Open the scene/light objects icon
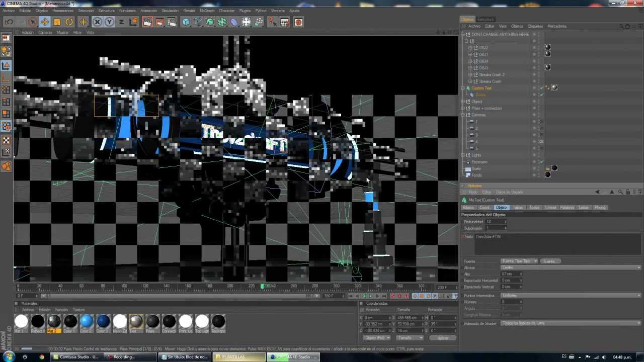This screenshot has height=362, width=644. pyautogui.click(x=247, y=22)
